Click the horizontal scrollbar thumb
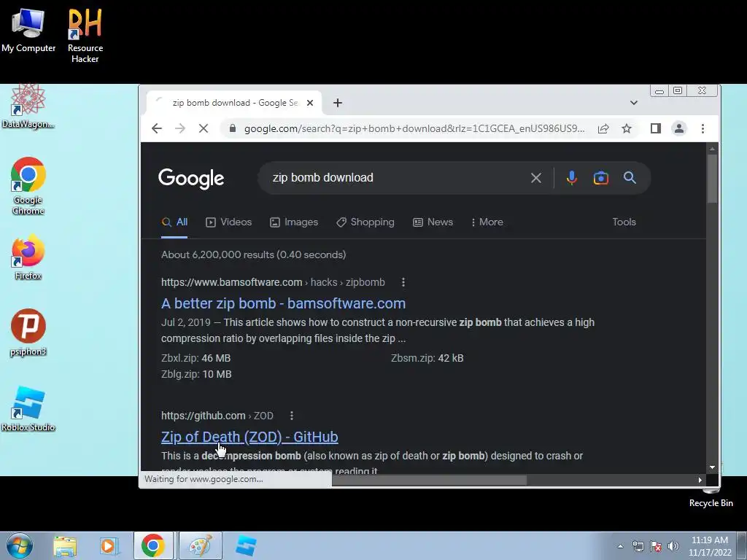 429,480
